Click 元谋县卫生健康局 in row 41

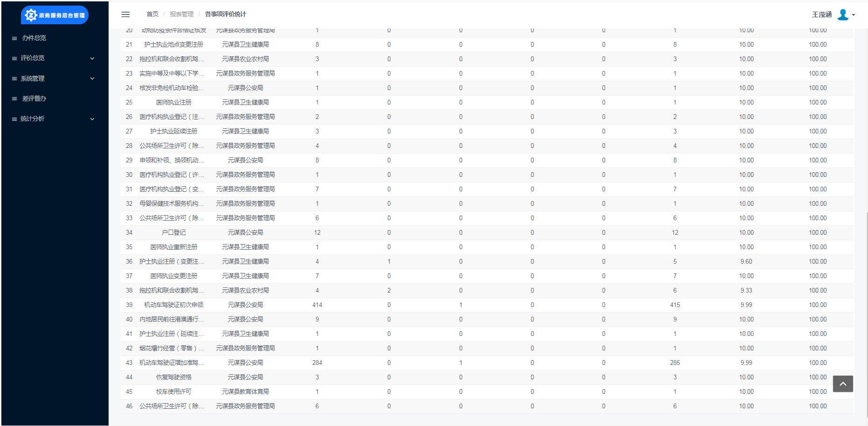(246, 334)
